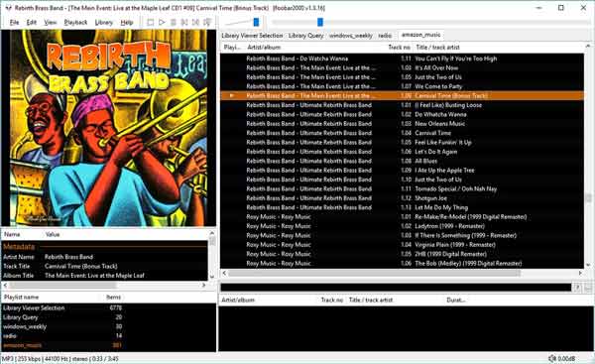Sort by Title / track artist column header
Screen dimensions: 595x364
437,48
